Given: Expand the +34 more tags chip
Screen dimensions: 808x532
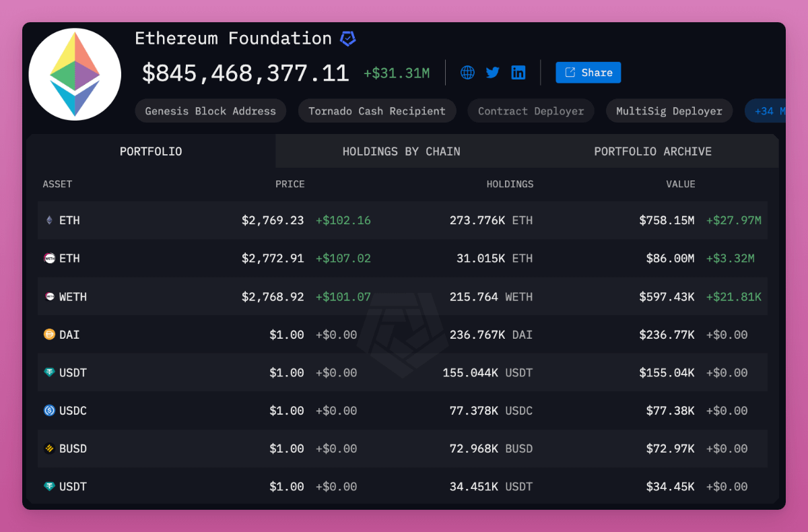Looking at the screenshot, I should (765, 111).
